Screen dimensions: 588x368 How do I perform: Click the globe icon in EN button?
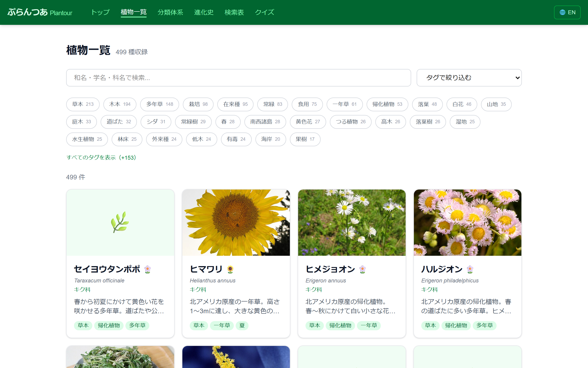click(x=562, y=12)
